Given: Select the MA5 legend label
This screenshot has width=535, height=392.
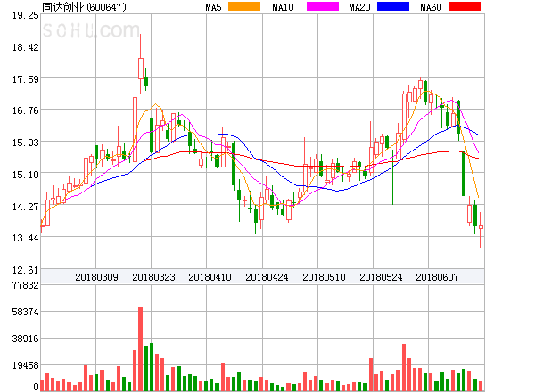Looking at the screenshot, I should pos(214,7).
